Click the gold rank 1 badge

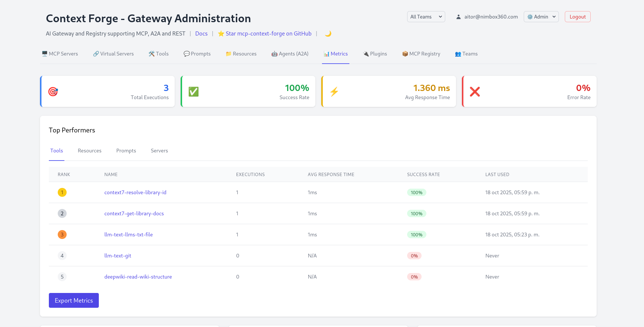(x=62, y=192)
